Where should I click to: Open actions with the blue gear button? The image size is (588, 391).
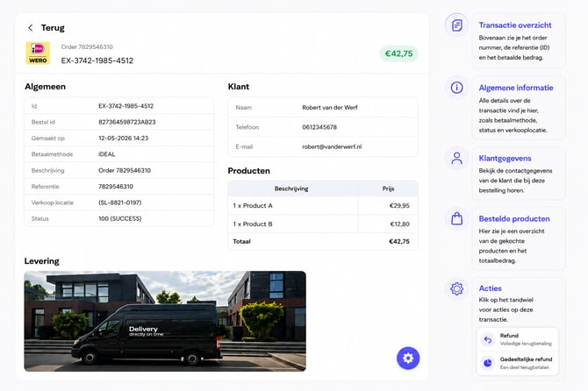point(408,358)
